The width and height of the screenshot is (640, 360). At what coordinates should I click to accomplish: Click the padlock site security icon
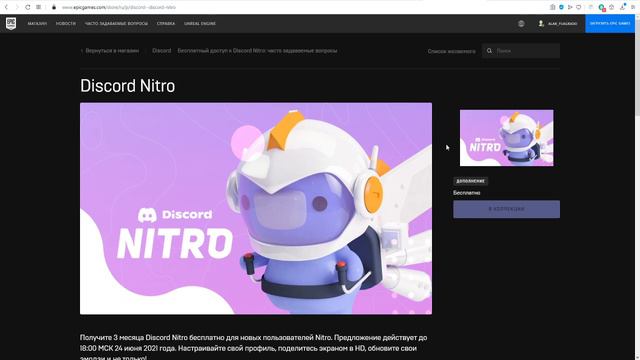tap(54, 7)
